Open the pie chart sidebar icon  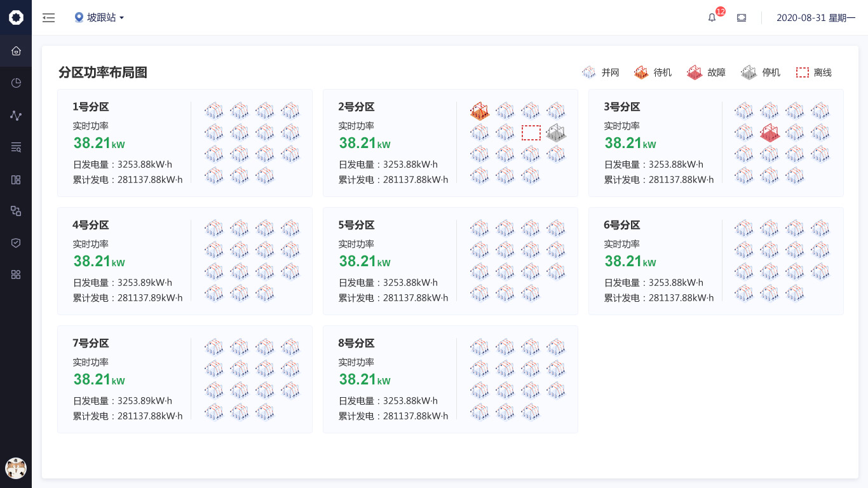[16, 83]
